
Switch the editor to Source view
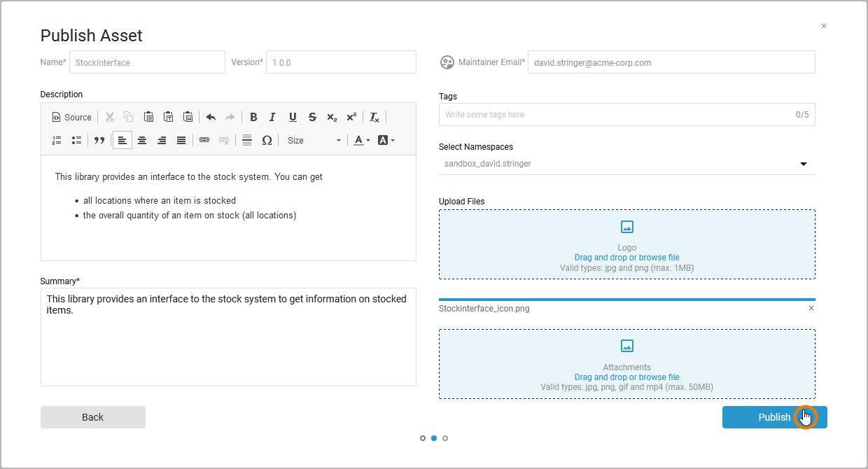coord(71,117)
